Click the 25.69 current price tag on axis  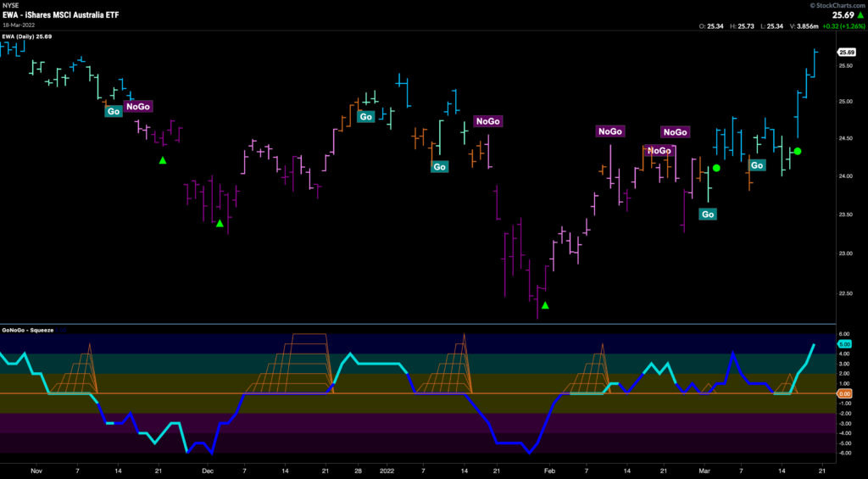tap(847, 52)
